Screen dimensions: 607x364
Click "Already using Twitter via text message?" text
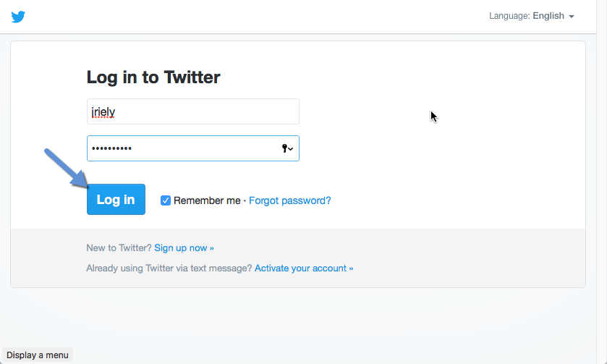(x=169, y=268)
